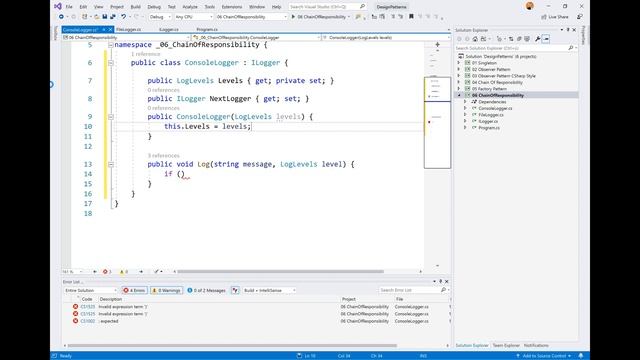Click the feedback icon near Live Share
The height and width of the screenshot is (360, 640).
click(580, 17)
